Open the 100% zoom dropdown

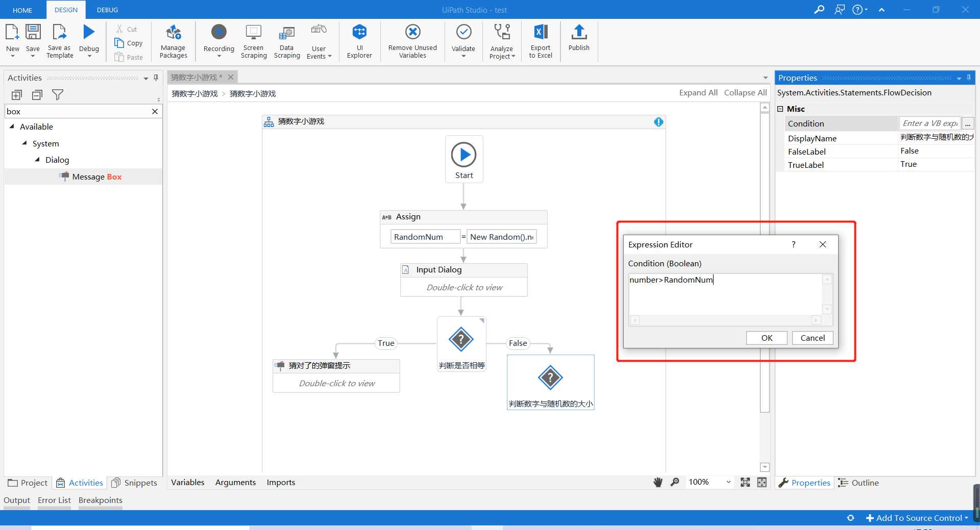pyautogui.click(x=709, y=482)
